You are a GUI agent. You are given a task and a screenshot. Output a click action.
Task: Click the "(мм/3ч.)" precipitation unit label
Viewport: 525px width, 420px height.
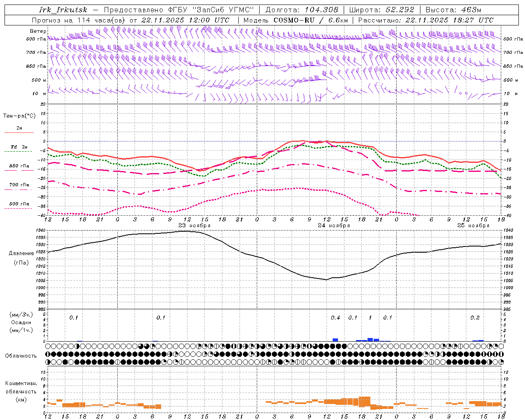[x=21, y=315]
